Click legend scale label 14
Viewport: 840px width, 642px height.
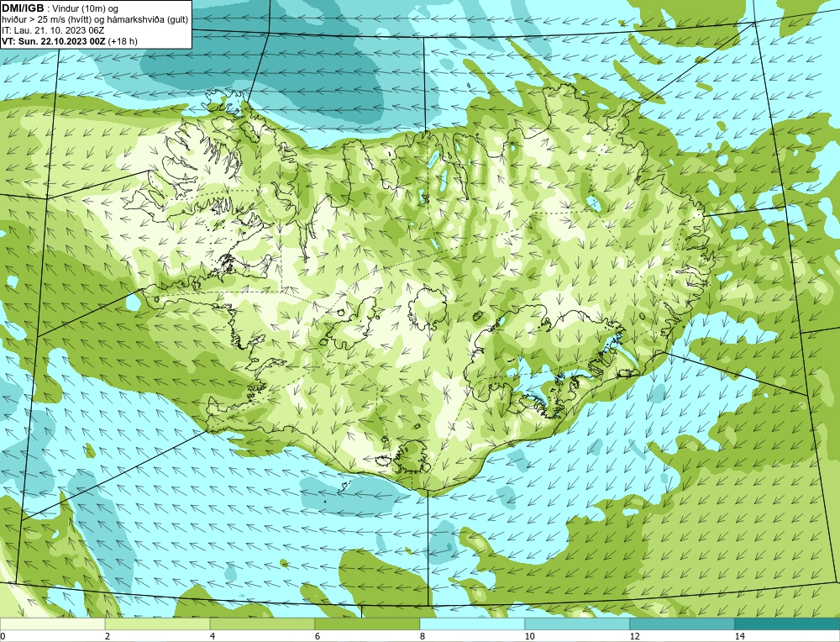tap(740, 636)
